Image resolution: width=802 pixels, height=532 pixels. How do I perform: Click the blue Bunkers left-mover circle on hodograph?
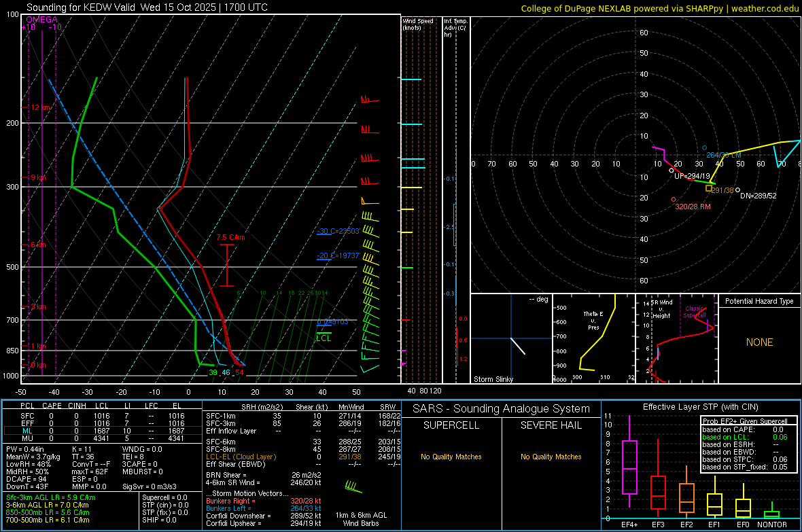click(x=704, y=148)
